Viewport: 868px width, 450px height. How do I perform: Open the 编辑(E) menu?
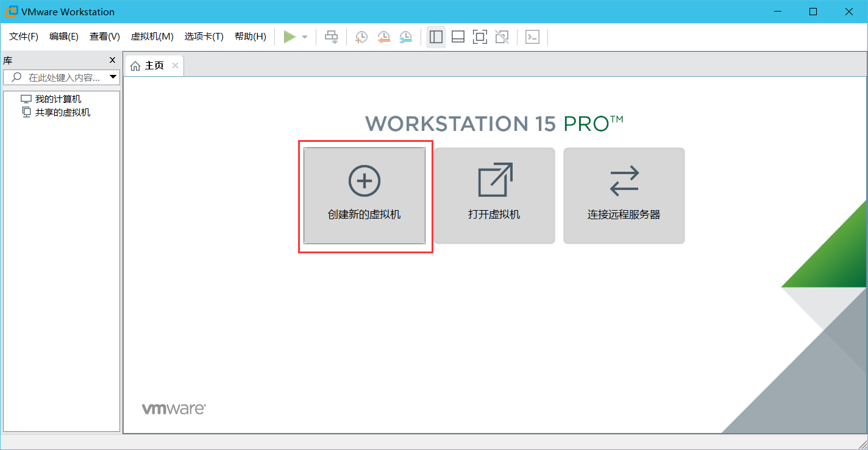click(64, 37)
